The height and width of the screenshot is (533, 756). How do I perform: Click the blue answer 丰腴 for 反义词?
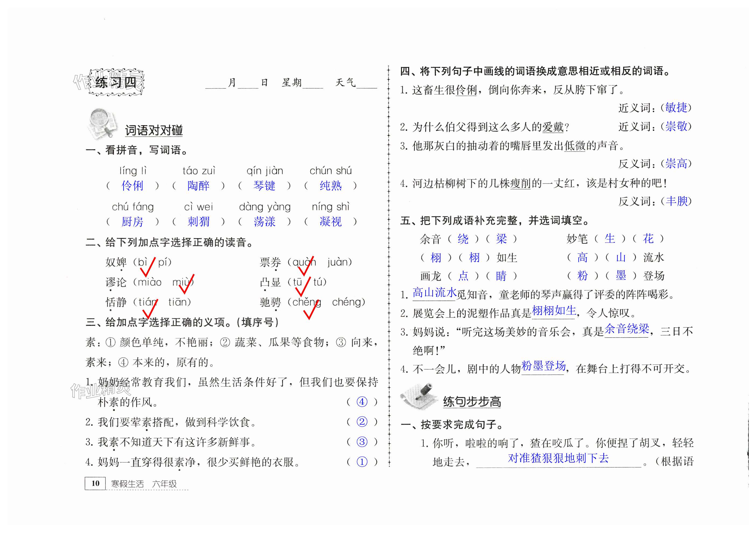click(x=676, y=201)
